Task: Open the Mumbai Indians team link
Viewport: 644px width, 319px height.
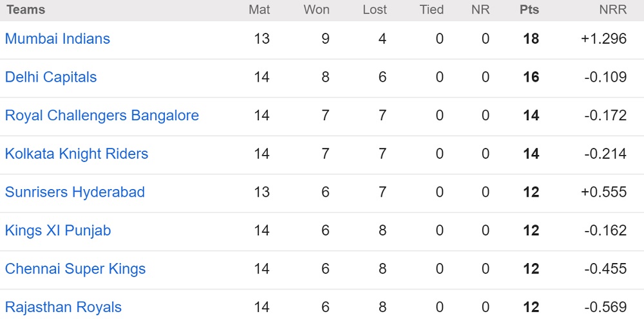Action: pyautogui.click(x=57, y=39)
